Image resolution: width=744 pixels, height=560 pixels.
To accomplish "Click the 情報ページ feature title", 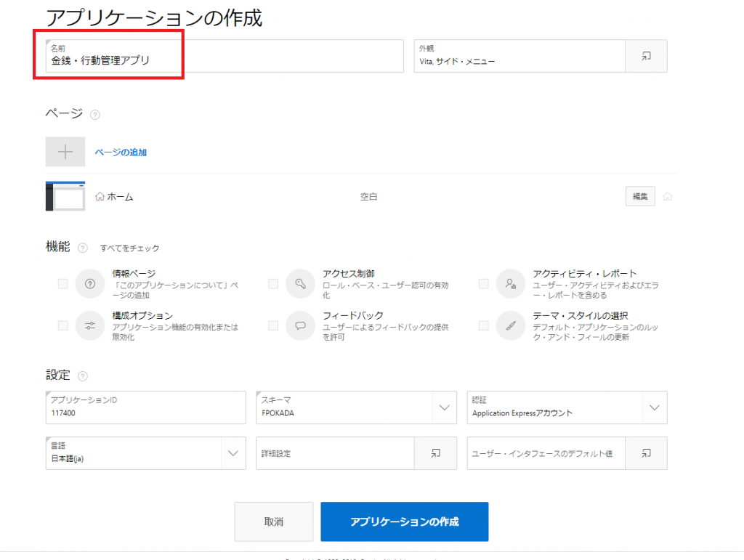I will [134, 274].
